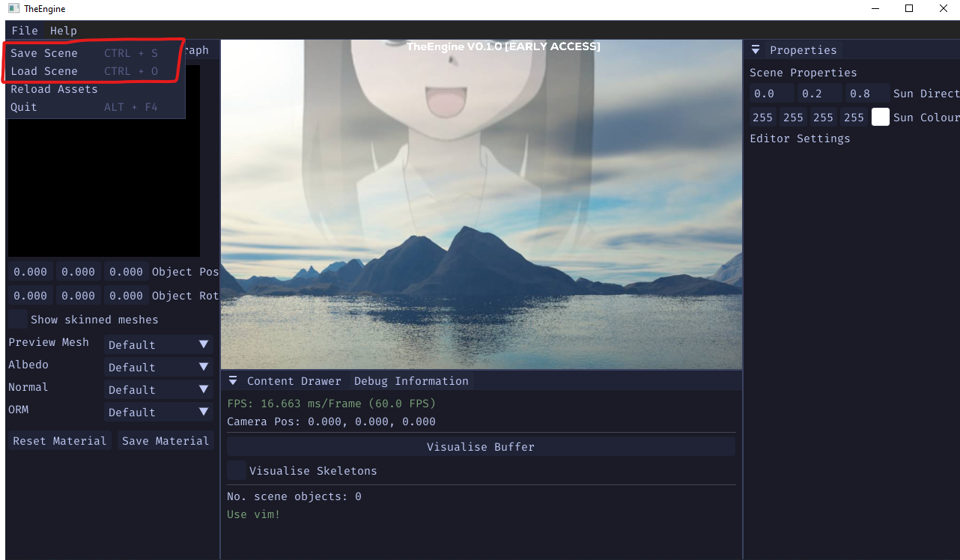960x560 pixels.
Task: Click the Sun Colour red channel field
Action: point(763,118)
